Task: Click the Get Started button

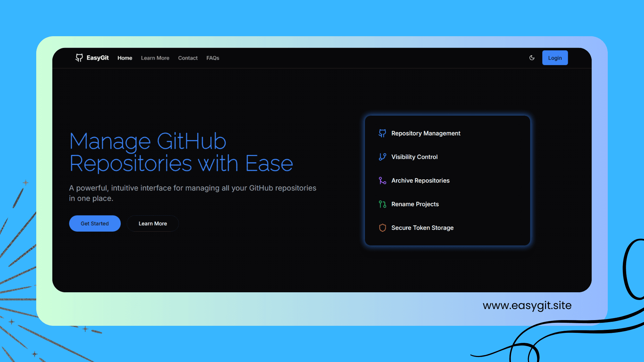Action: 95,224
